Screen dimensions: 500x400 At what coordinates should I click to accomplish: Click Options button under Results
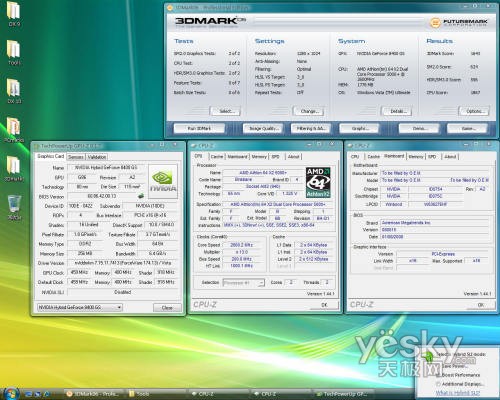474,111
